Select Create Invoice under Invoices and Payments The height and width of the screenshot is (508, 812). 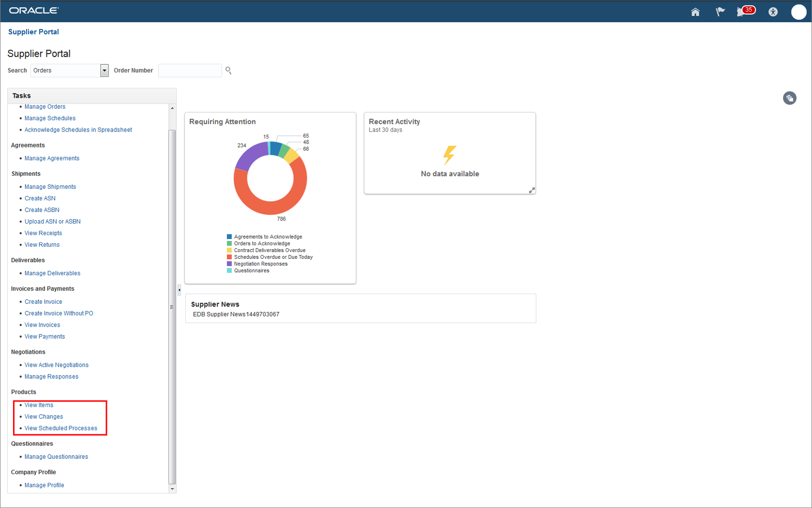tap(43, 301)
